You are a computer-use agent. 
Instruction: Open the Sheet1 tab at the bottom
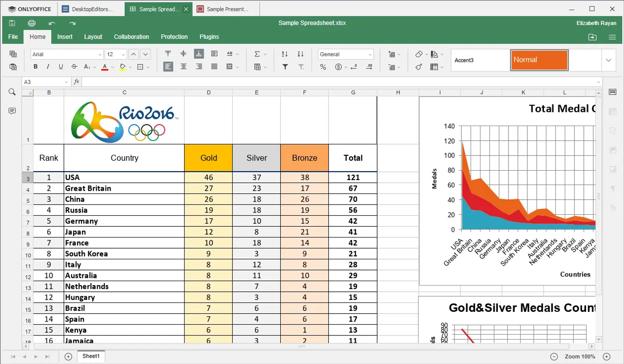pos(90,356)
